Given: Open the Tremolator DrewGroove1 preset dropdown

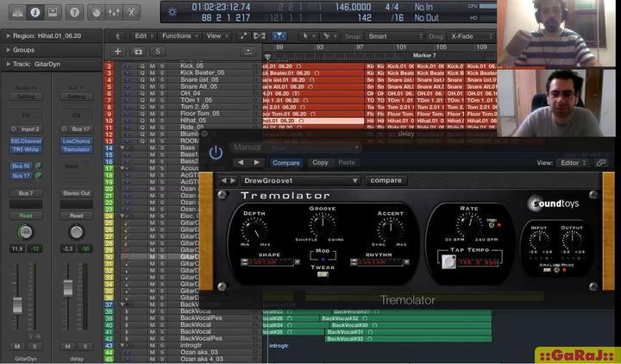Looking at the screenshot, I should pos(301,180).
